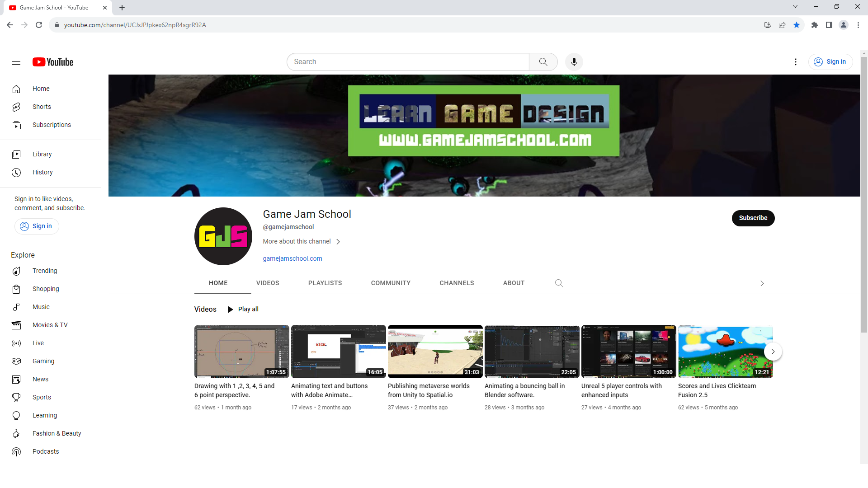Bookmark the page with the star icon
868x488 pixels.
point(797,25)
